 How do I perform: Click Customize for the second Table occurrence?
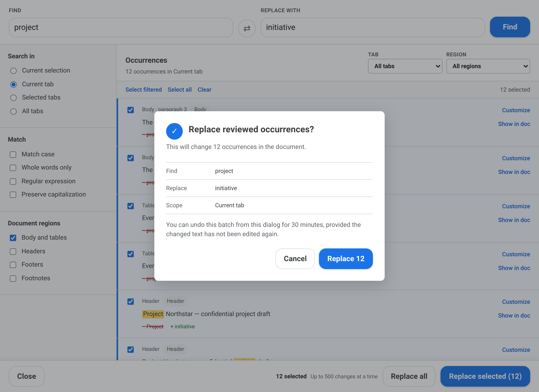516,254
